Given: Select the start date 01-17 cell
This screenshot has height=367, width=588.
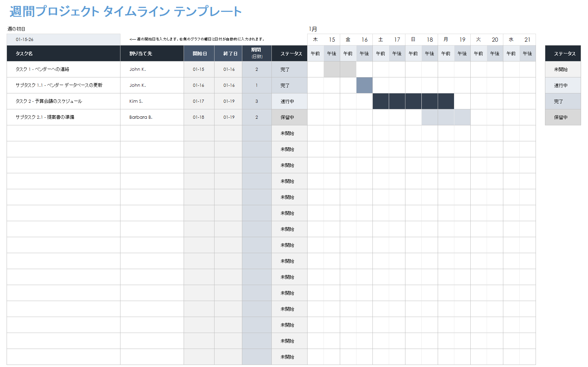Looking at the screenshot, I should (199, 101).
